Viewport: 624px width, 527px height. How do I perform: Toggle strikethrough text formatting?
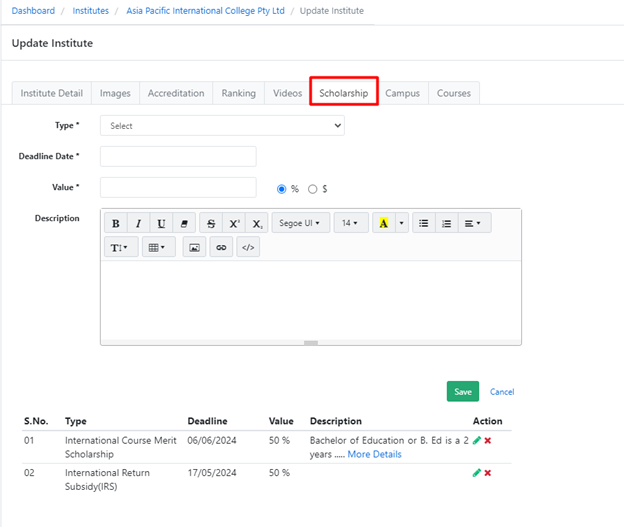pyautogui.click(x=211, y=224)
